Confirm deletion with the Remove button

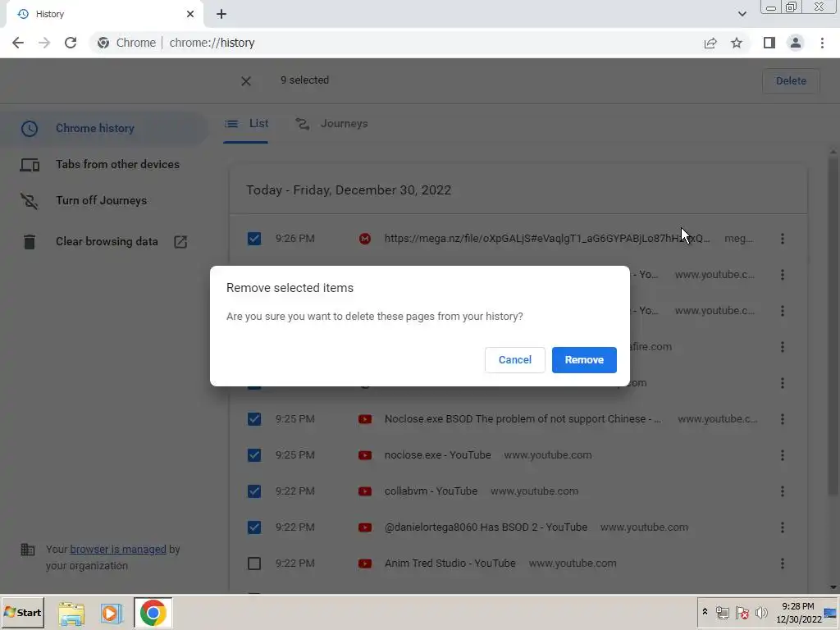[584, 360]
